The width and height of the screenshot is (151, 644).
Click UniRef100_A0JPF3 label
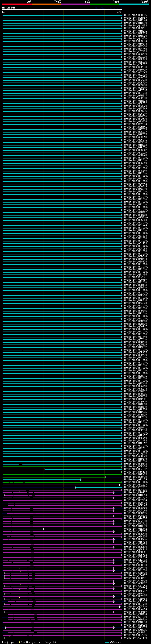pos(135,244)
